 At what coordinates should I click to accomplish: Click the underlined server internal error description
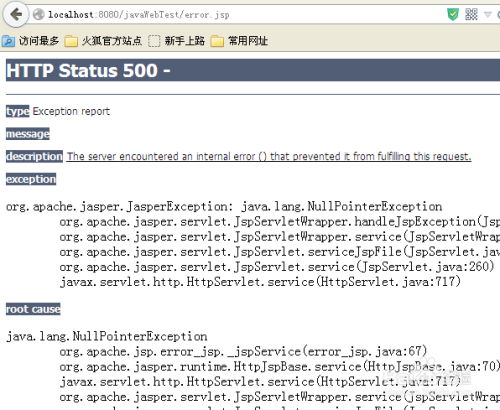(x=269, y=156)
